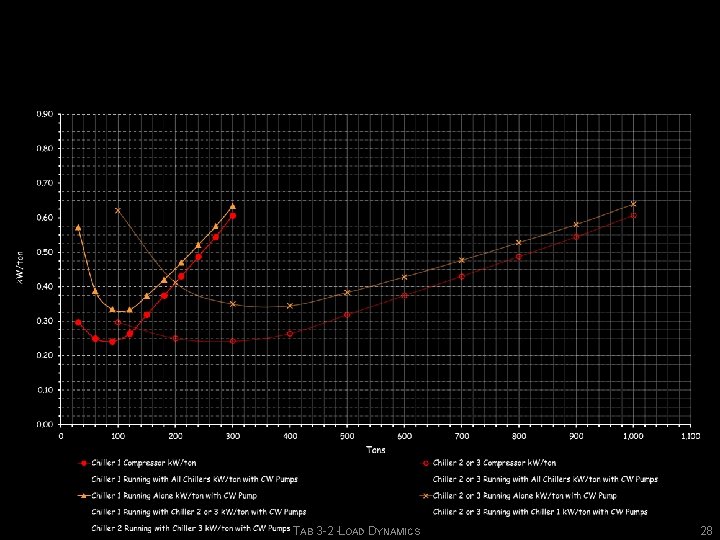Click the X data point at 100 tons near 0.62
The image size is (720, 540).
(x=118, y=210)
